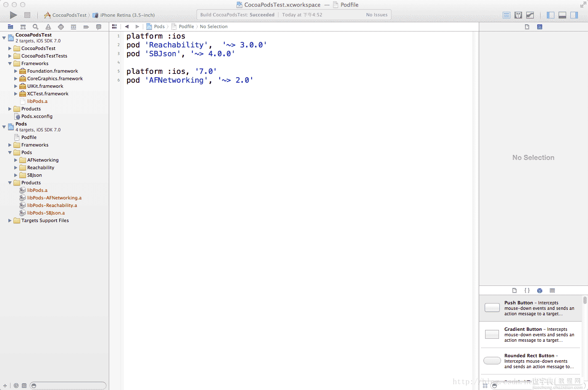
Task: Collapse the CocoaPodsTest project root
Action: pyautogui.click(x=4, y=38)
